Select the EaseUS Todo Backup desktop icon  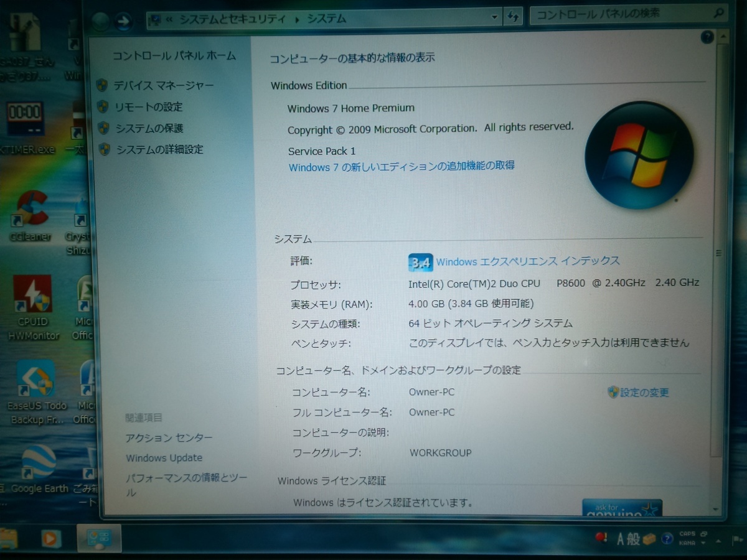(x=36, y=392)
